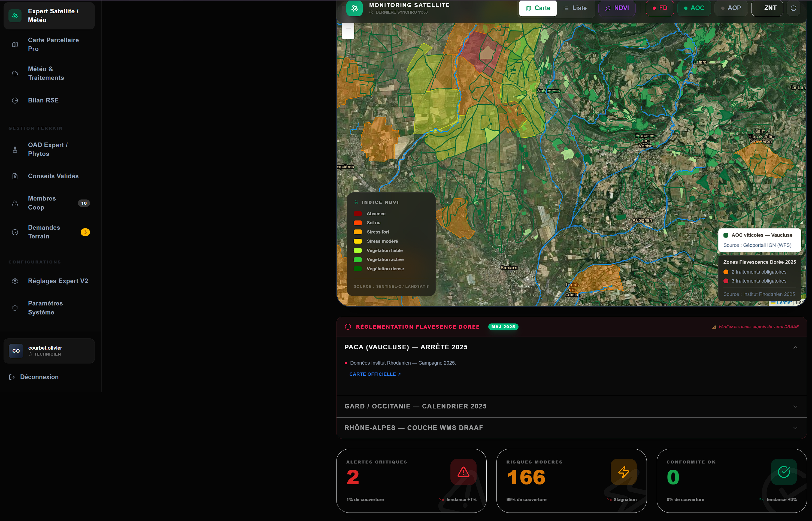Open Météo & Traitements menu item
This screenshot has width=812, height=521.
pyautogui.click(x=49, y=73)
